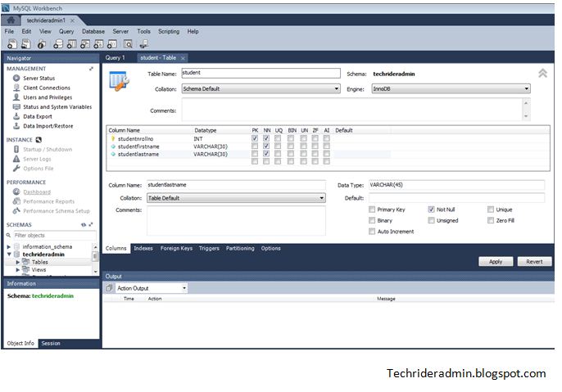Toggle UQ checkbox for studentlastname row
Viewport: 562px width, 392px height.
278,154
